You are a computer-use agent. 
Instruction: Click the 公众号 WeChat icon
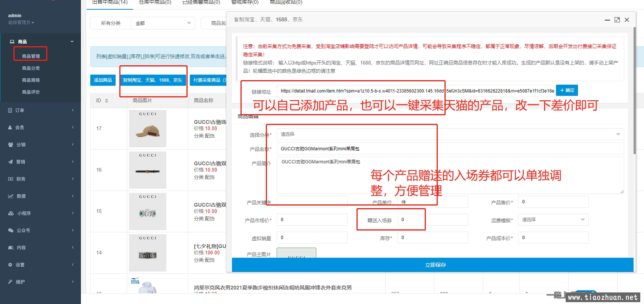coord(11,231)
